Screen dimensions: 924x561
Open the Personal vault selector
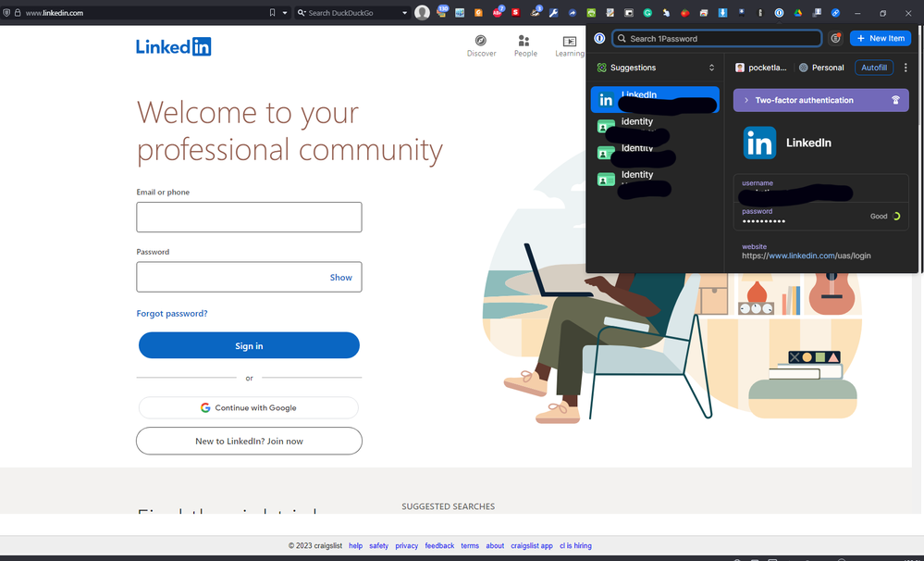821,68
